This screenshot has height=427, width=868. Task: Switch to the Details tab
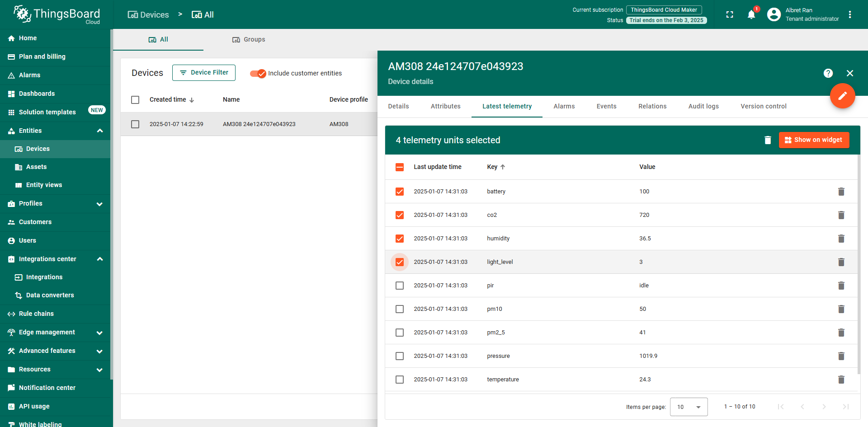(399, 107)
